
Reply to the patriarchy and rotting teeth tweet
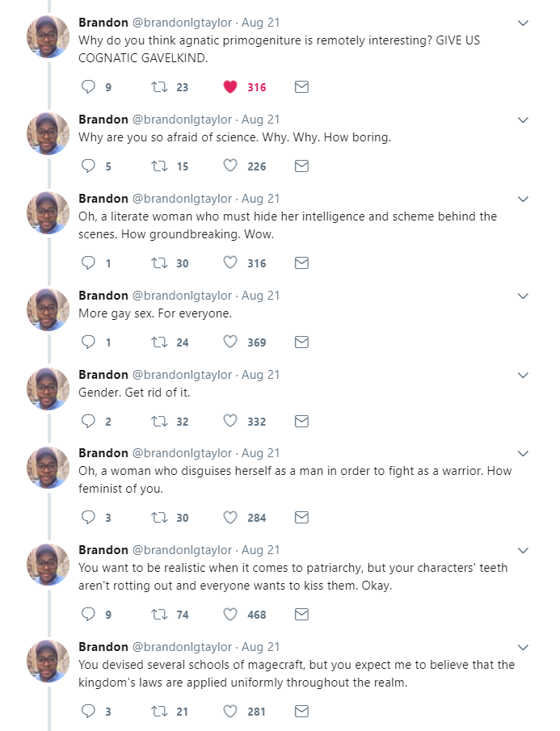[x=89, y=615]
